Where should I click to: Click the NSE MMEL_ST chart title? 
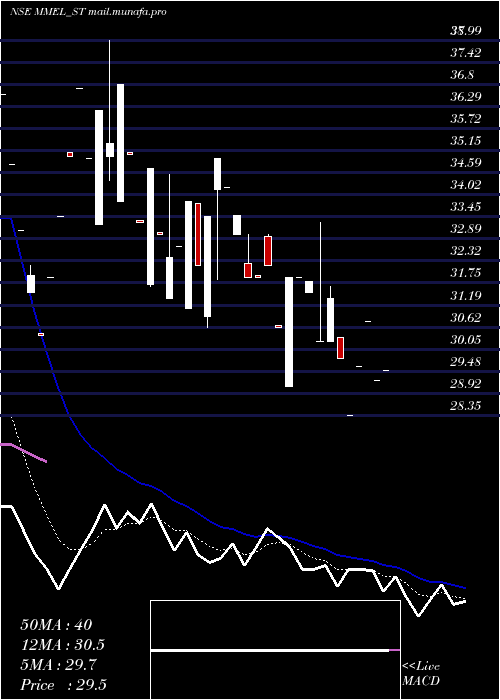(x=88, y=12)
